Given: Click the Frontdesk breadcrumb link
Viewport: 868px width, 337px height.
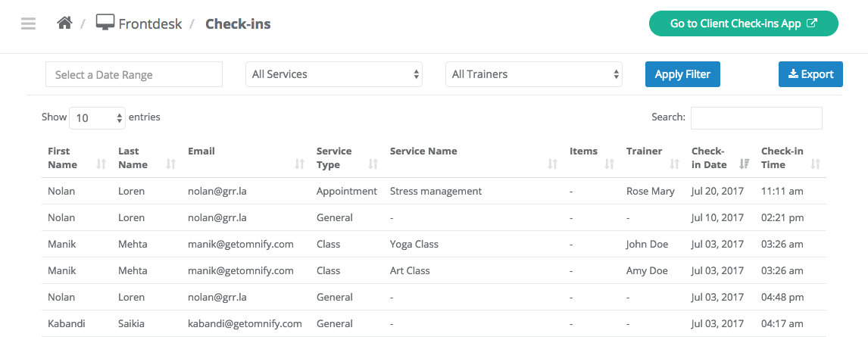Looking at the screenshot, I should (x=150, y=23).
